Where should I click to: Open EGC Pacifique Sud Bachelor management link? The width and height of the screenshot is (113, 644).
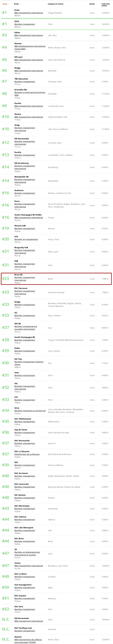point(25,631)
